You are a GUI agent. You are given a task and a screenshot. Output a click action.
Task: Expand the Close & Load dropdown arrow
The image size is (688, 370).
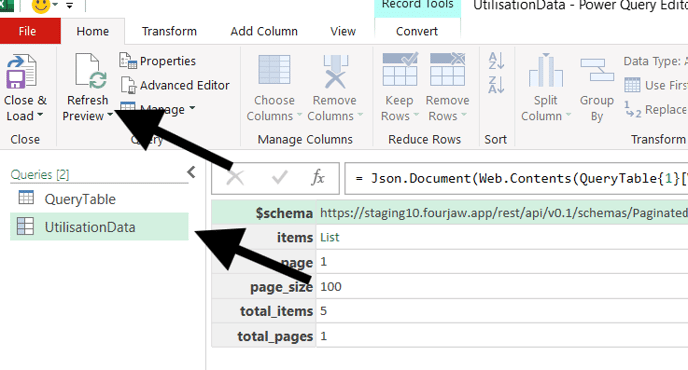click(40, 115)
